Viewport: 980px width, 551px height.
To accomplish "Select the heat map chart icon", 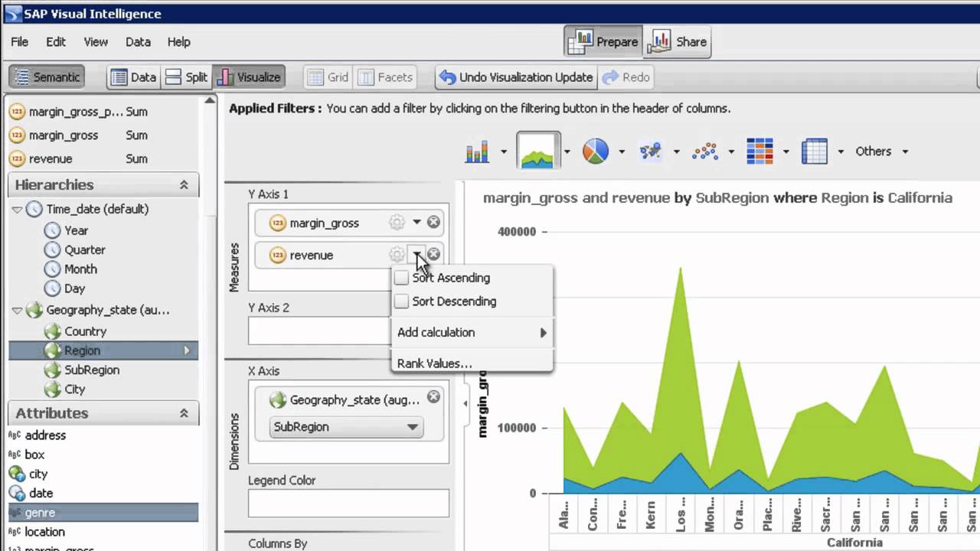I will (x=759, y=152).
